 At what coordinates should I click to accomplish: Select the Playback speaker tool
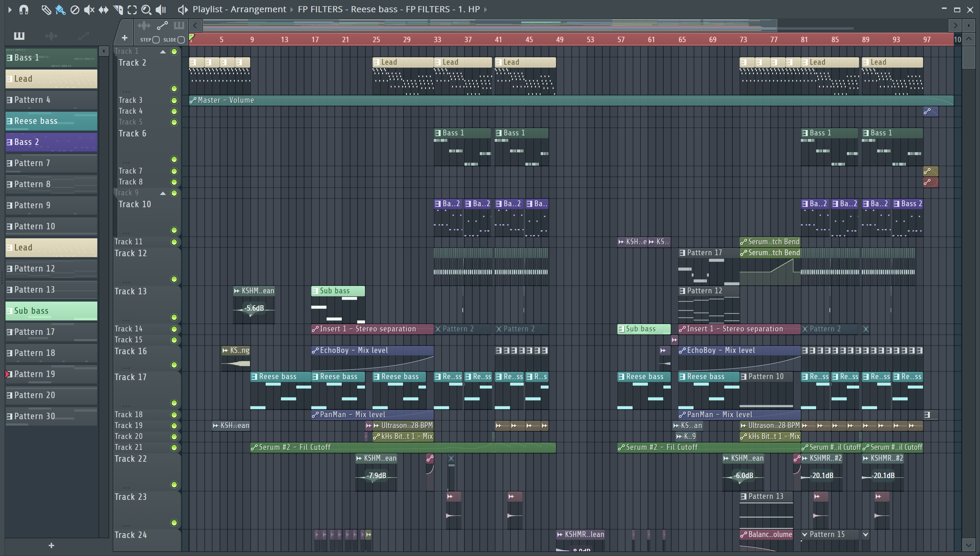click(161, 9)
